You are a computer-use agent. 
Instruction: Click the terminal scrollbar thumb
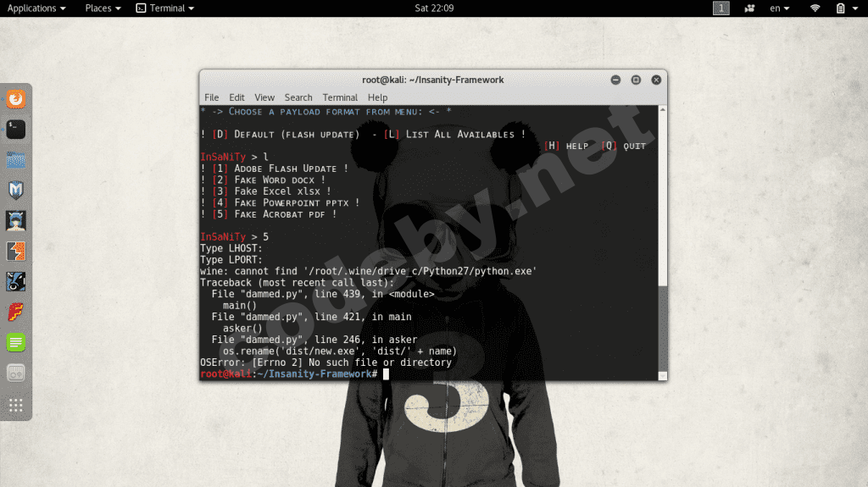click(x=662, y=329)
